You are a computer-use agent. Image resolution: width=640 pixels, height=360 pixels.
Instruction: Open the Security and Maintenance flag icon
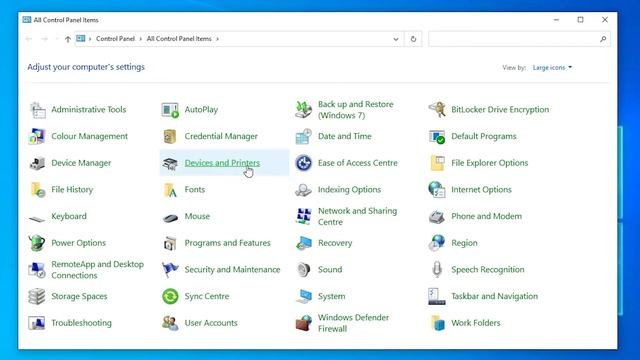170,270
